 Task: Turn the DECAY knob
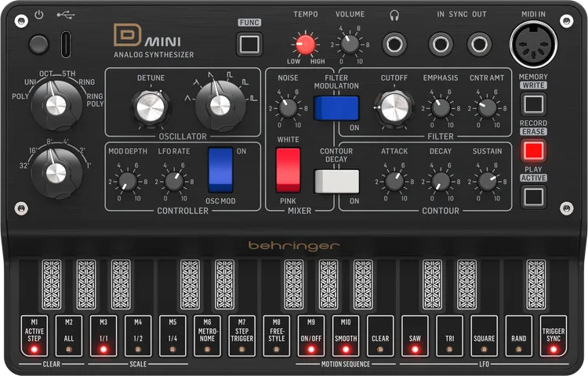pos(441,182)
